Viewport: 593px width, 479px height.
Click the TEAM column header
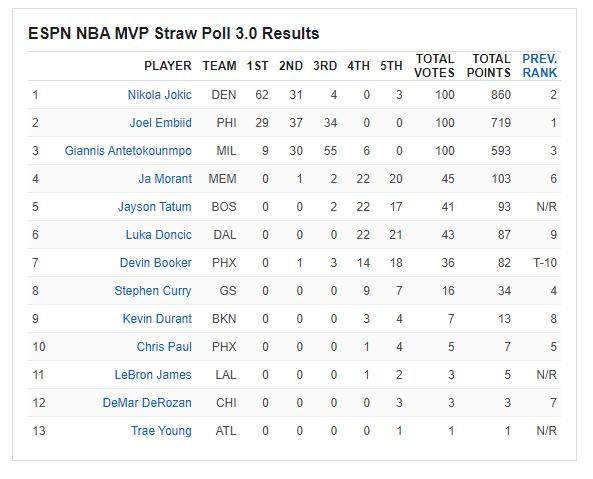219,66
